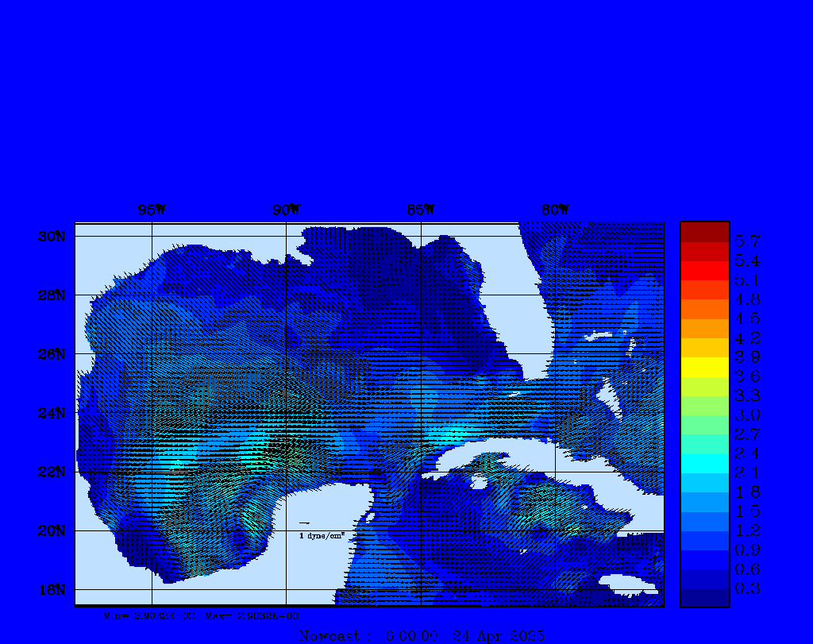Image resolution: width=813 pixels, height=644 pixels.
Task: Click the 5.7 legend value label
Action: click(747, 241)
